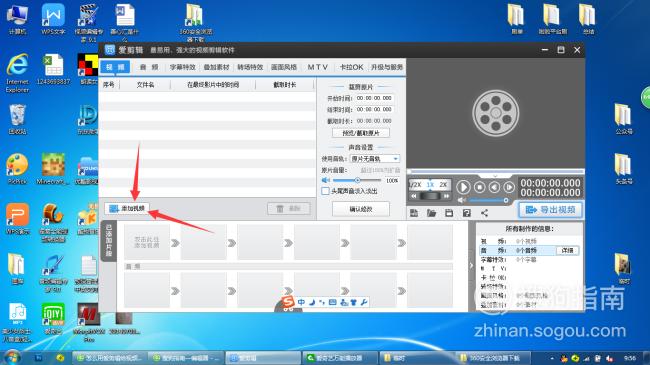Viewport: 650px width, 365px height.
Task: Click the 结束时间 time field
Action: [374, 110]
